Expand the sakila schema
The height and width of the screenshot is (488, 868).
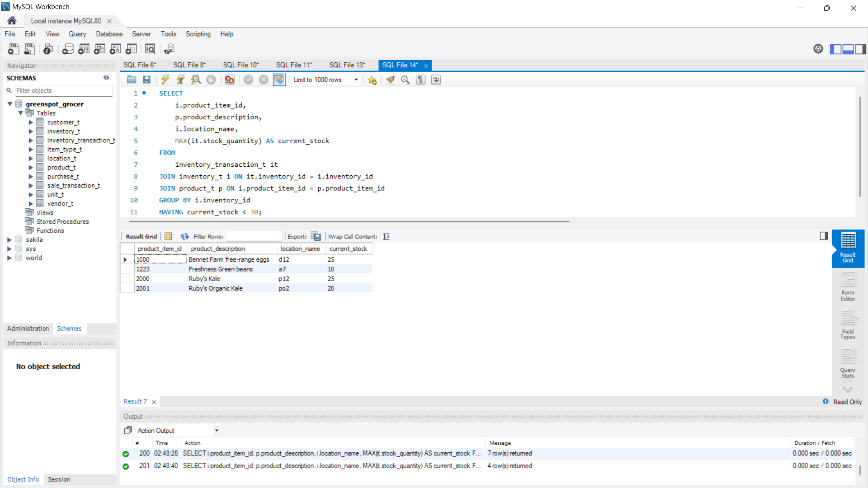[x=9, y=240]
